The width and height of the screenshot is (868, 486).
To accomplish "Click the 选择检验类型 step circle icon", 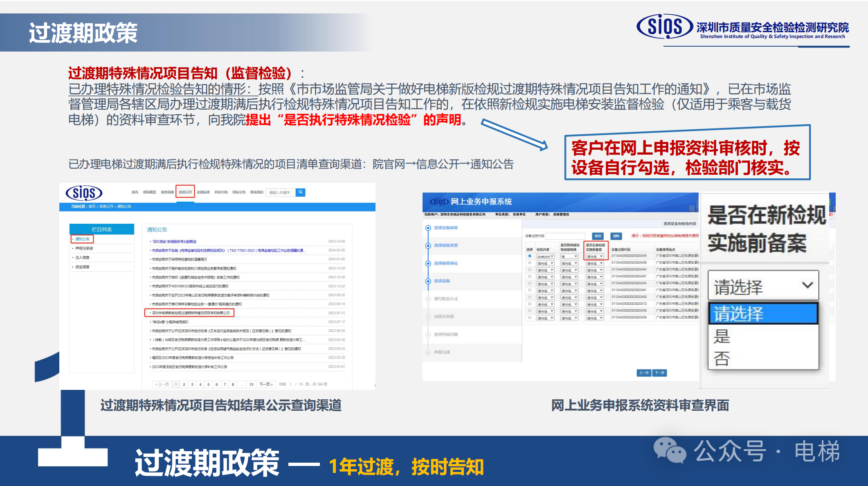I will [428, 245].
